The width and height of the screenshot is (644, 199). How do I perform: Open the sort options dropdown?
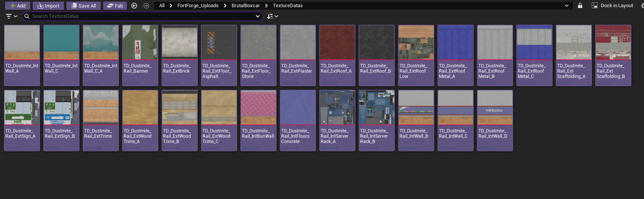click(273, 16)
